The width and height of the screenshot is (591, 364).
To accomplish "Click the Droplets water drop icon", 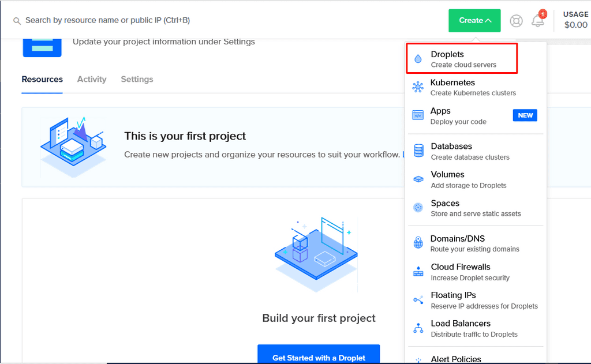I will tap(418, 59).
